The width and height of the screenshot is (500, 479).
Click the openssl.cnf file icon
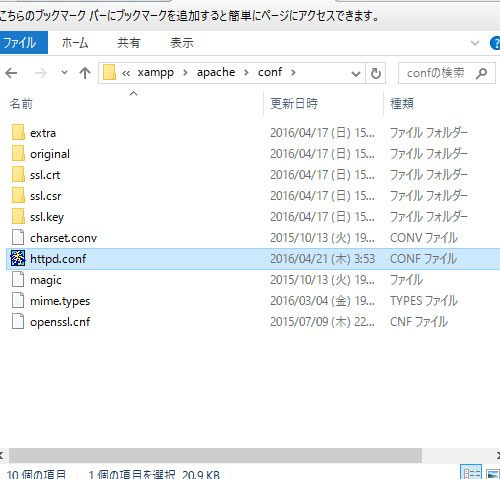18,321
